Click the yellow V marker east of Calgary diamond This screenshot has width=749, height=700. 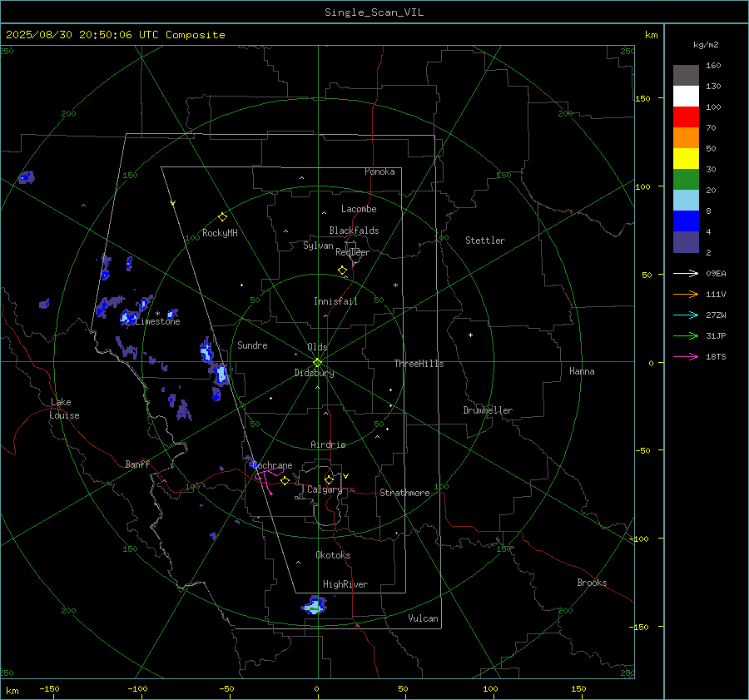tap(346, 476)
